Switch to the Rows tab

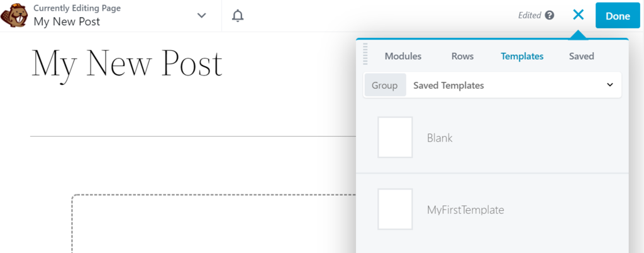point(462,56)
